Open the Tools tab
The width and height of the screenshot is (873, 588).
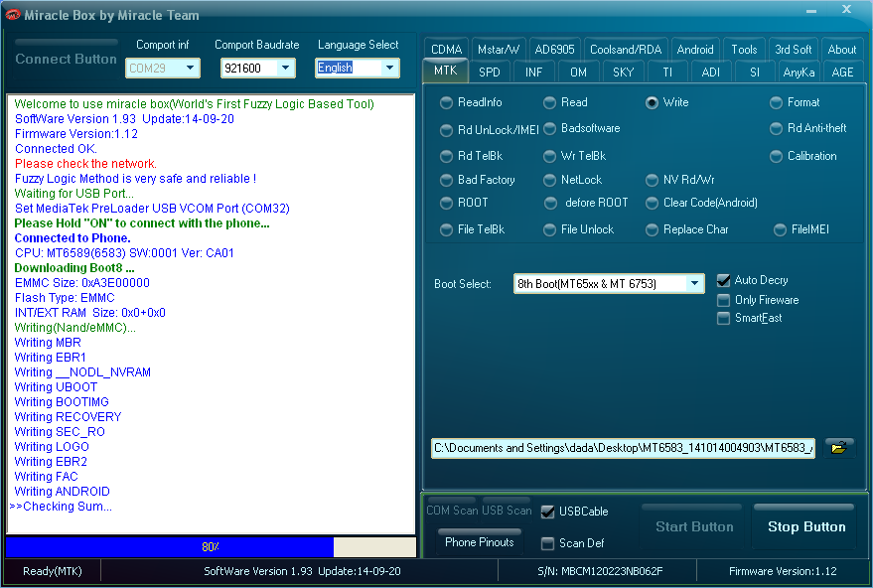[745, 50]
